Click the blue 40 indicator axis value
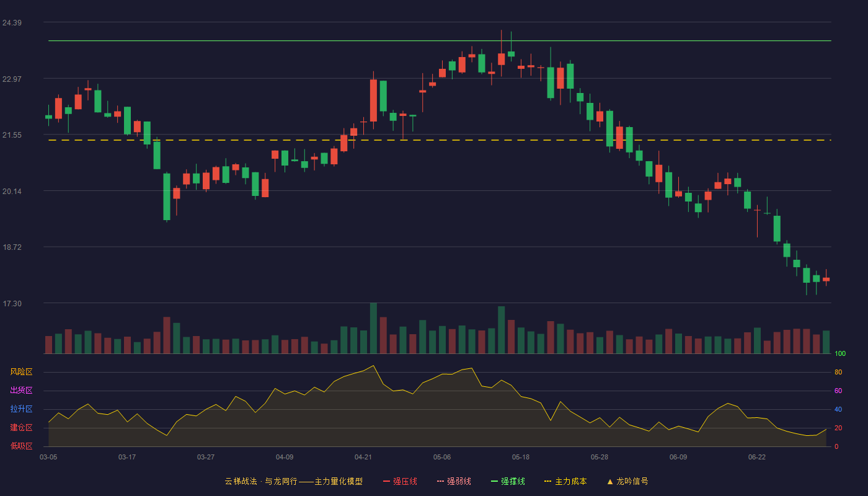This screenshot has width=868, height=496. point(838,409)
